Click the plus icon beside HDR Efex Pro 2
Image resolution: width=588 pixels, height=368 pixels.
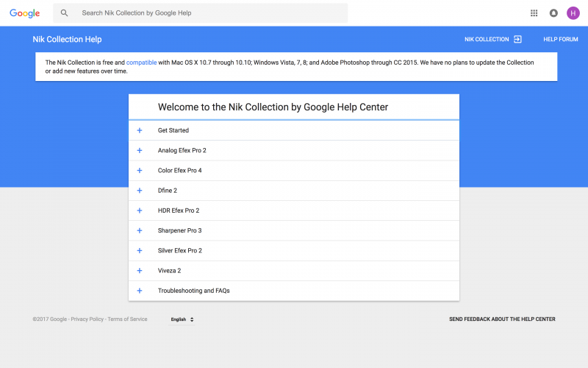click(140, 210)
